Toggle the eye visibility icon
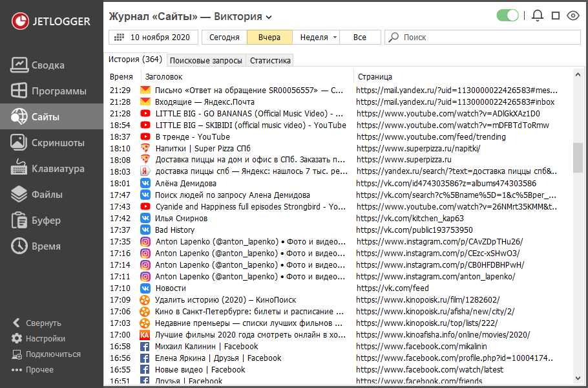The image size is (588, 388). pyautogui.click(x=572, y=16)
